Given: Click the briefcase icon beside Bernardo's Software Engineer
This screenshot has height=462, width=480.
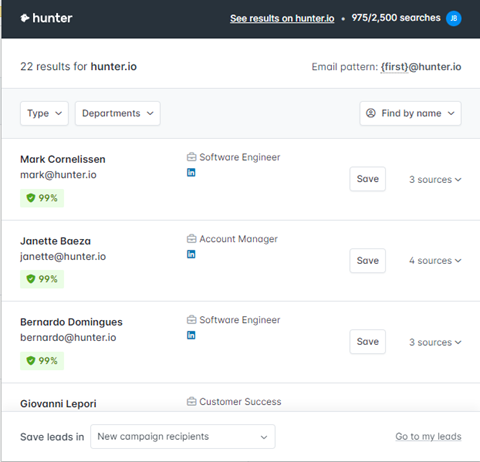Looking at the screenshot, I should tap(191, 320).
